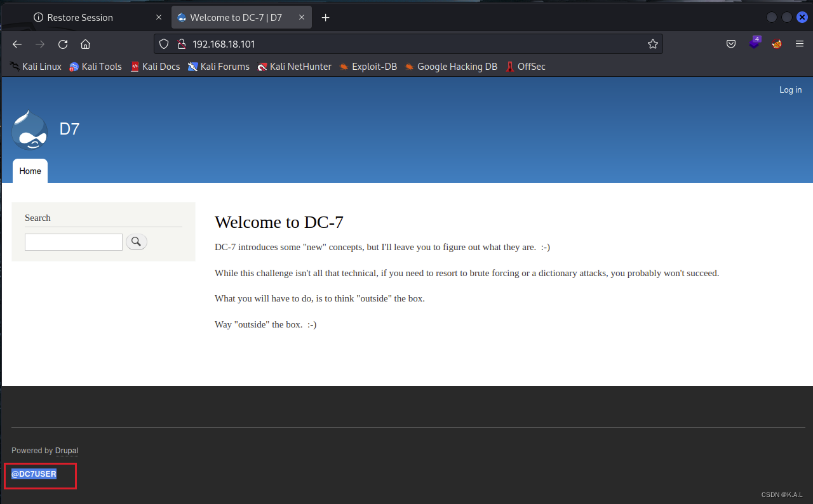Open a new tab with plus button
Viewport: 813px width, 504px height.
[x=326, y=18]
